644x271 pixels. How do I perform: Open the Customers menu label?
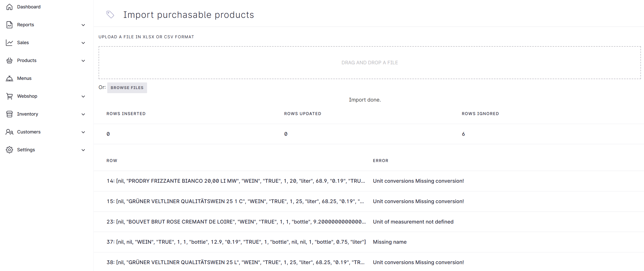[29, 132]
